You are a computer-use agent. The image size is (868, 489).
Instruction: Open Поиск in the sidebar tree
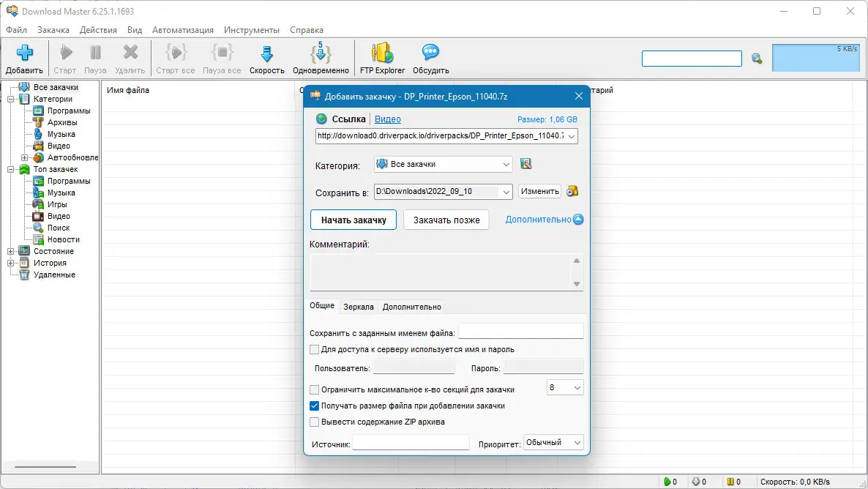(58, 228)
